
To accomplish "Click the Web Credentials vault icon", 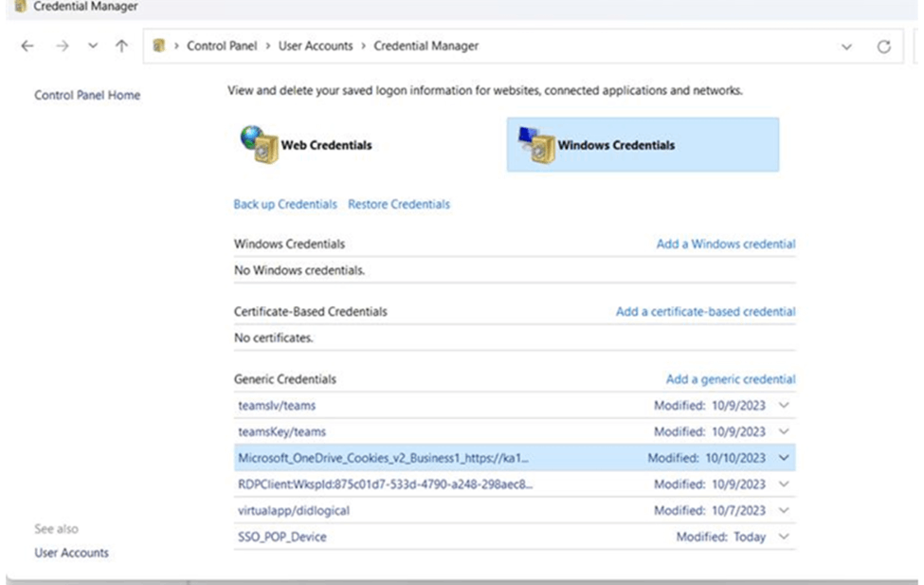I will click(258, 144).
